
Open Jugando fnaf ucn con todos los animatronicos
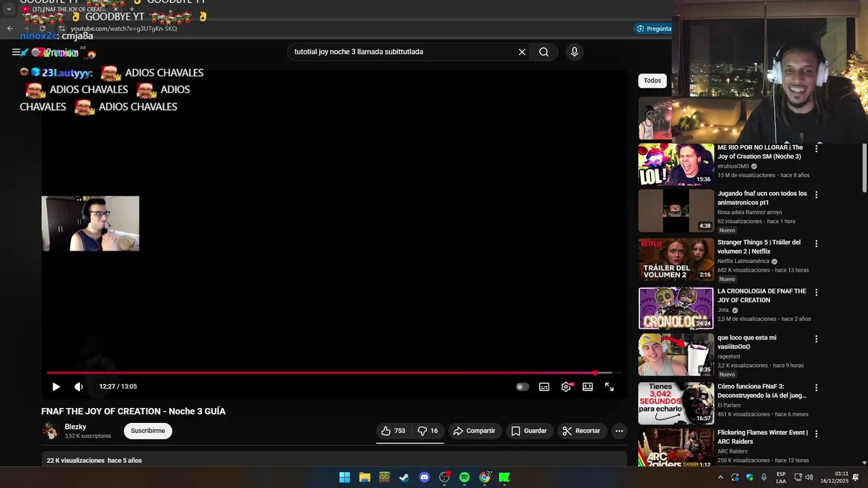point(762,198)
